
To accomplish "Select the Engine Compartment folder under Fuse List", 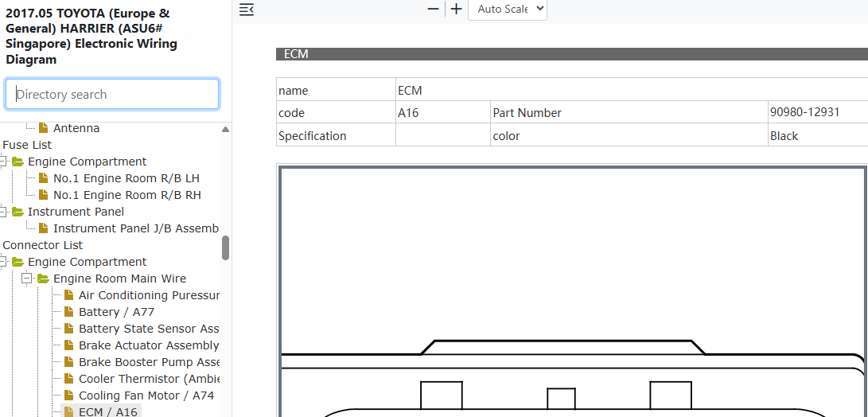I will click(87, 162).
